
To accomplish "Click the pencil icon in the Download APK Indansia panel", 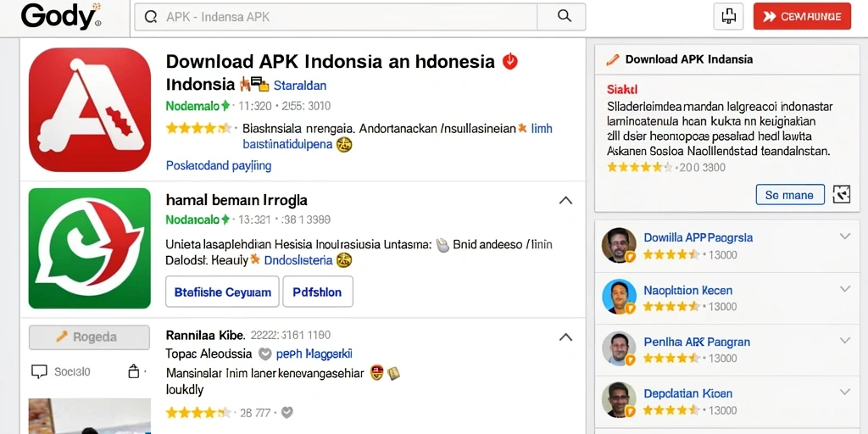I will pyautogui.click(x=612, y=59).
